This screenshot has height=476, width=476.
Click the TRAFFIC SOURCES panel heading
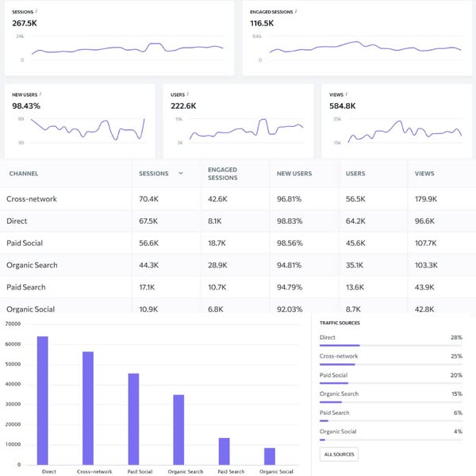tap(340, 323)
